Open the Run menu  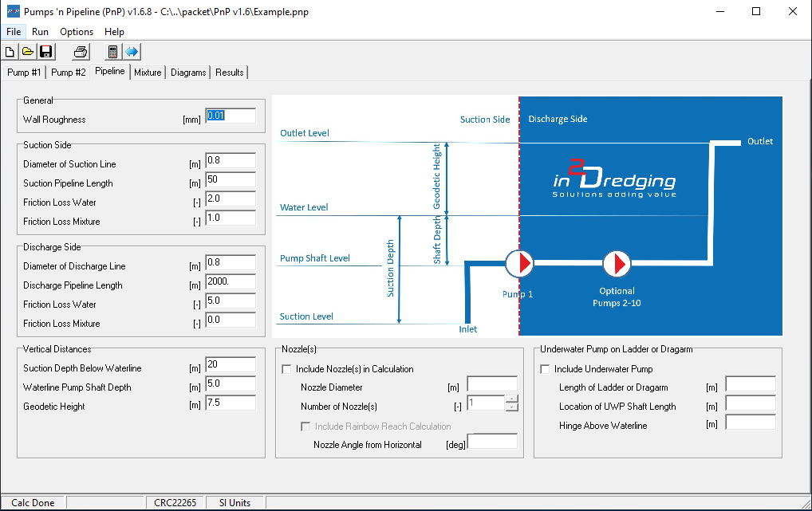pos(40,31)
